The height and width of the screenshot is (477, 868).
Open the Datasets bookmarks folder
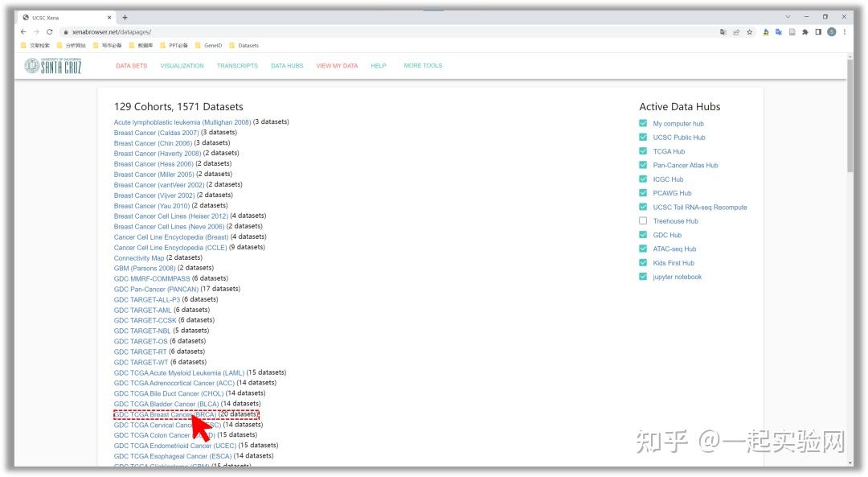coord(244,45)
